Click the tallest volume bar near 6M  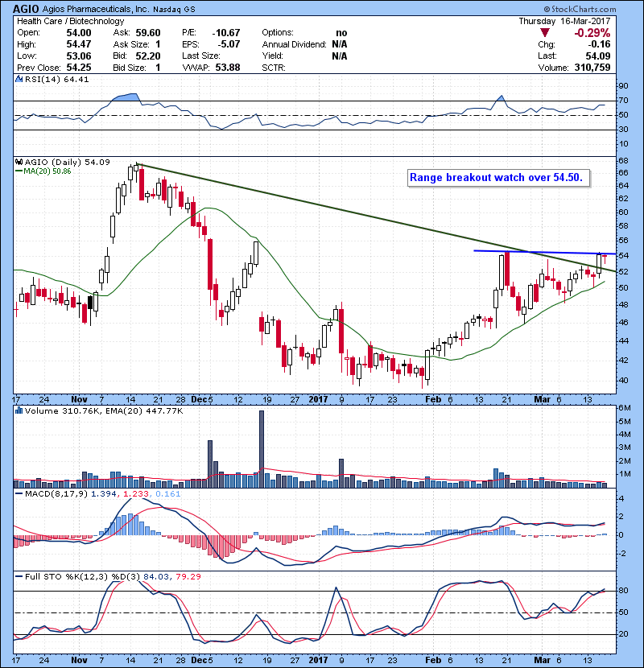pyautogui.click(x=262, y=449)
